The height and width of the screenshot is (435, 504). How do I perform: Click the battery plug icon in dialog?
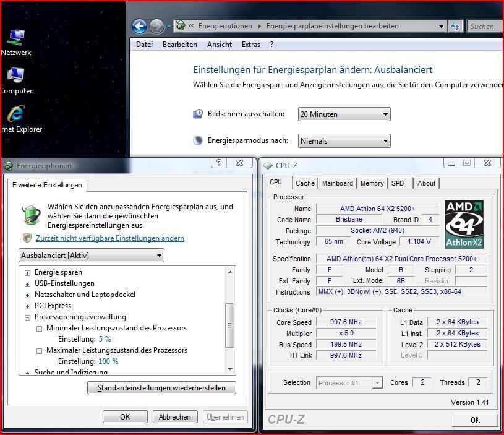(x=31, y=215)
